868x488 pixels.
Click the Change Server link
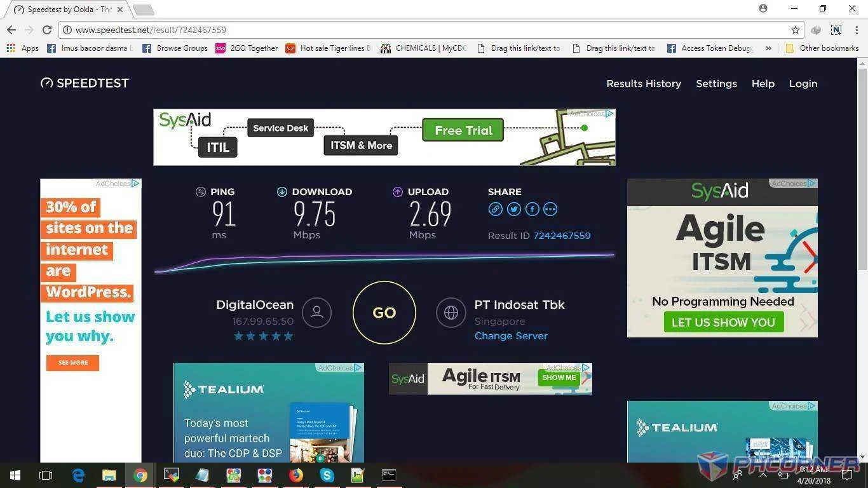511,335
